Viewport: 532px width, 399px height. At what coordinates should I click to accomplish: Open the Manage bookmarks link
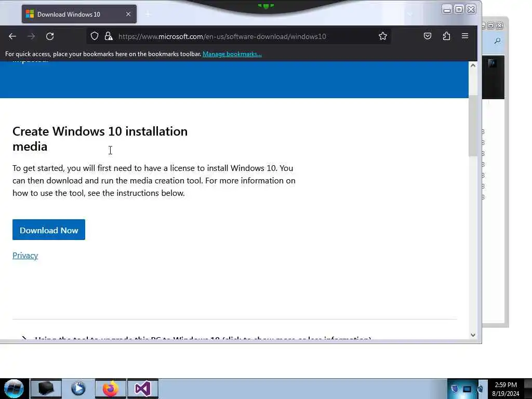[232, 54]
